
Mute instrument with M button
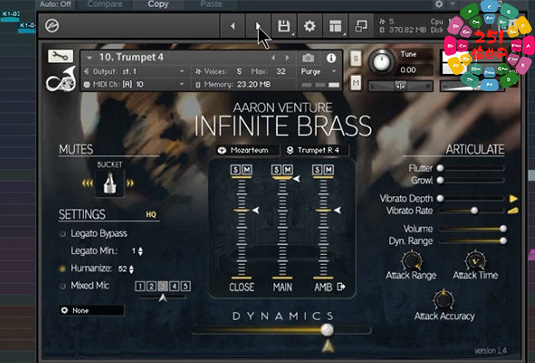(x=356, y=83)
